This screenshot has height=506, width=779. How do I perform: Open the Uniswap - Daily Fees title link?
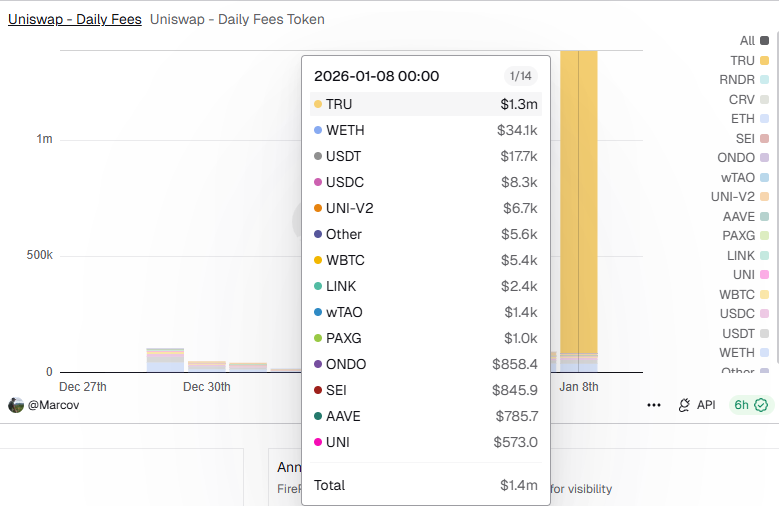click(x=74, y=19)
